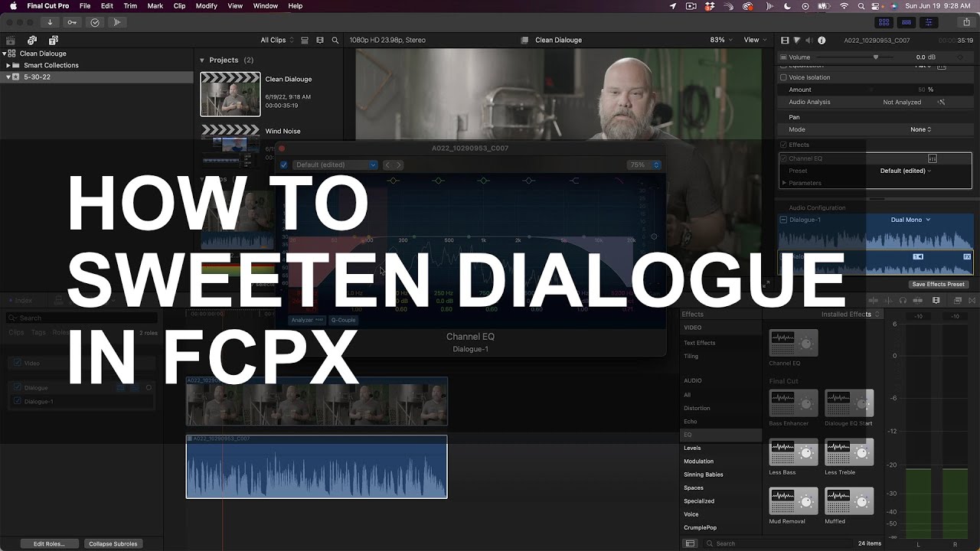This screenshot has height=551, width=980.
Task: Open the Color inspector triangle icon
Action: [797, 40]
